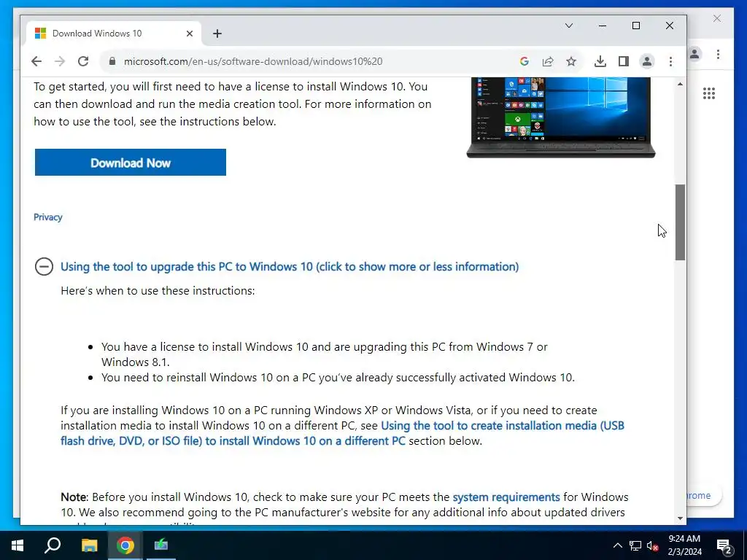
Task: Click the muted volume tray icon
Action: [653, 545]
